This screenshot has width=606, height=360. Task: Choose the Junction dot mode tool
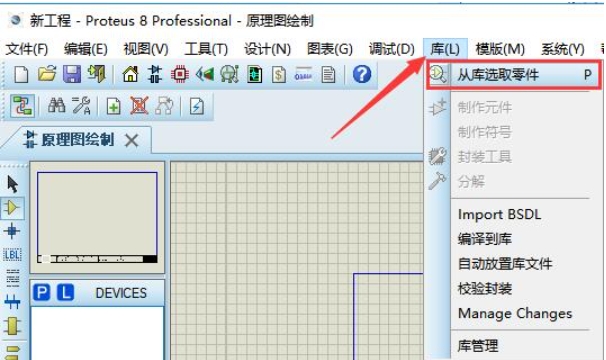(12, 231)
